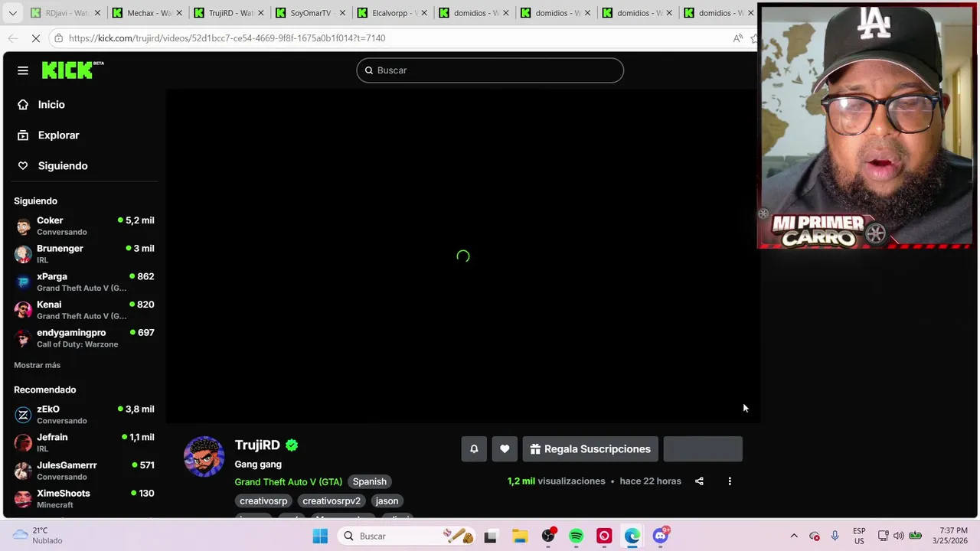Close the TrujiRD browser tab
The height and width of the screenshot is (551, 980).
(x=260, y=13)
